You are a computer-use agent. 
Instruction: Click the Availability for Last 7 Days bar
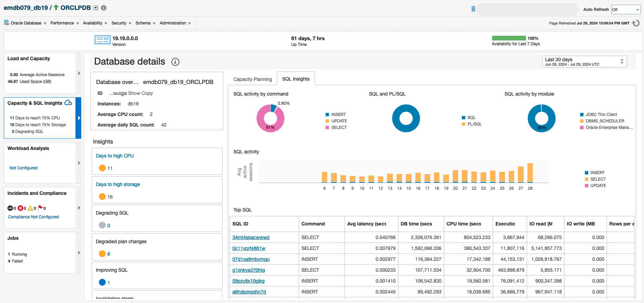pos(509,38)
